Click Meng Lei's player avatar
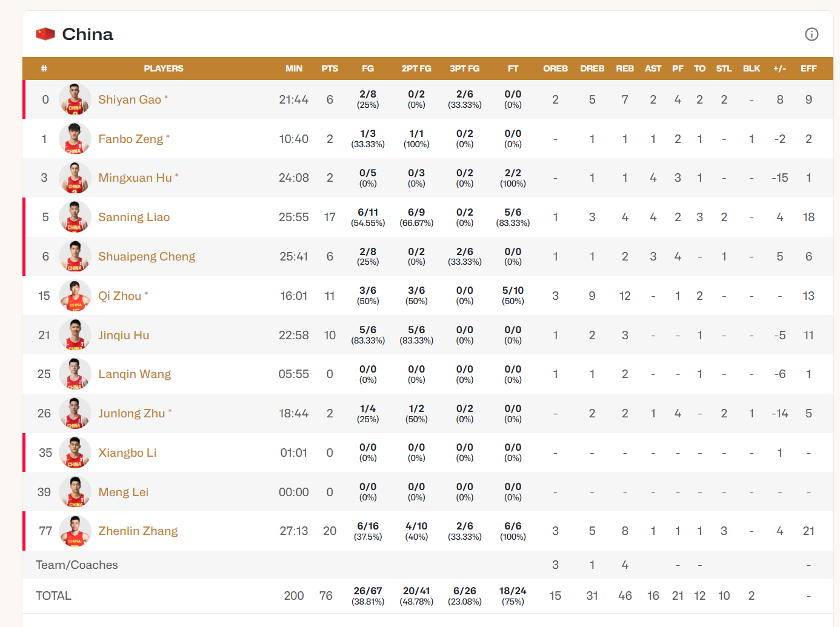The image size is (840, 627). (75, 492)
